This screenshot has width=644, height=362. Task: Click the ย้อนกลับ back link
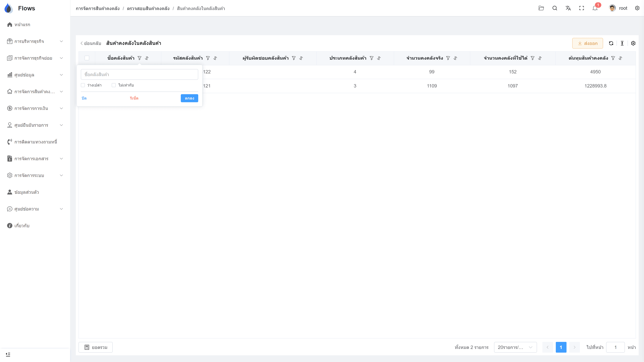tap(91, 43)
